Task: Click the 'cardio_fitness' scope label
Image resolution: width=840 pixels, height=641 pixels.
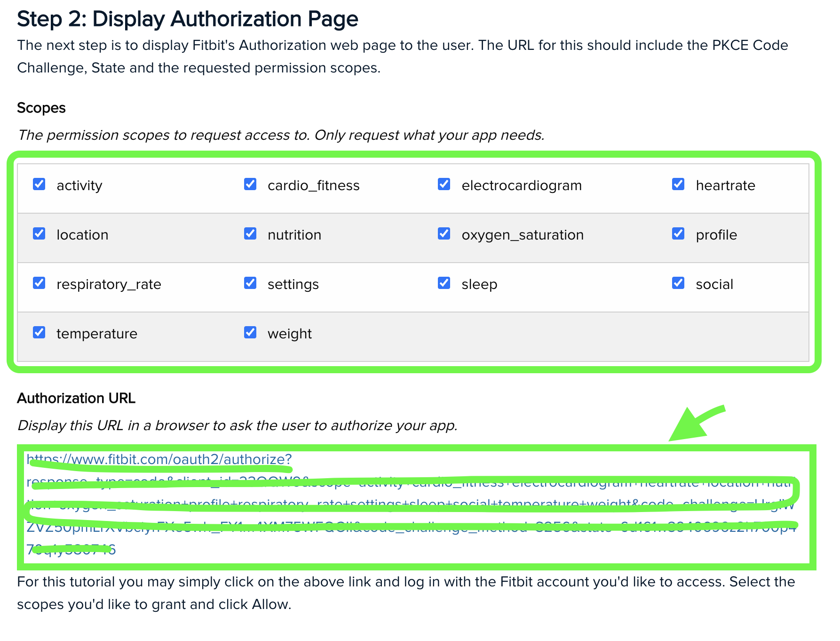Action: 314,185
